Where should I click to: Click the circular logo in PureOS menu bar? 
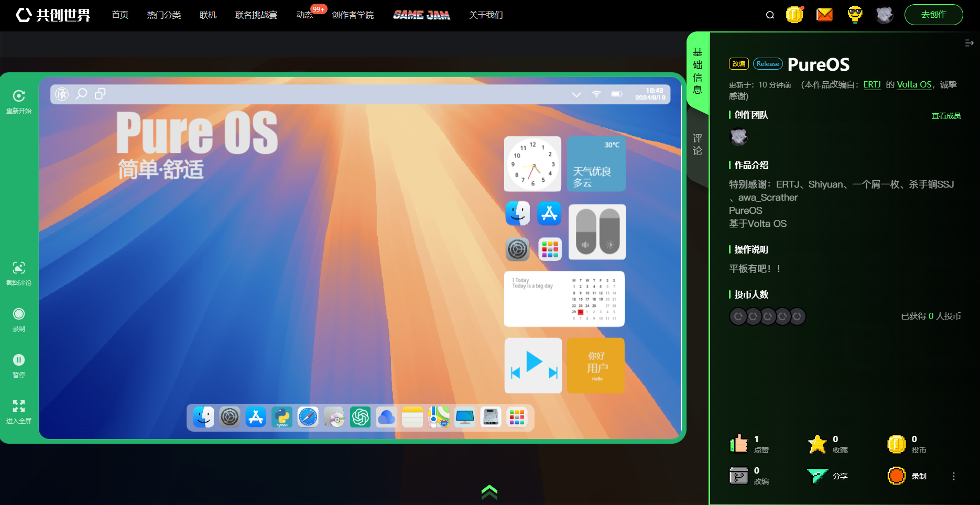[x=62, y=94]
